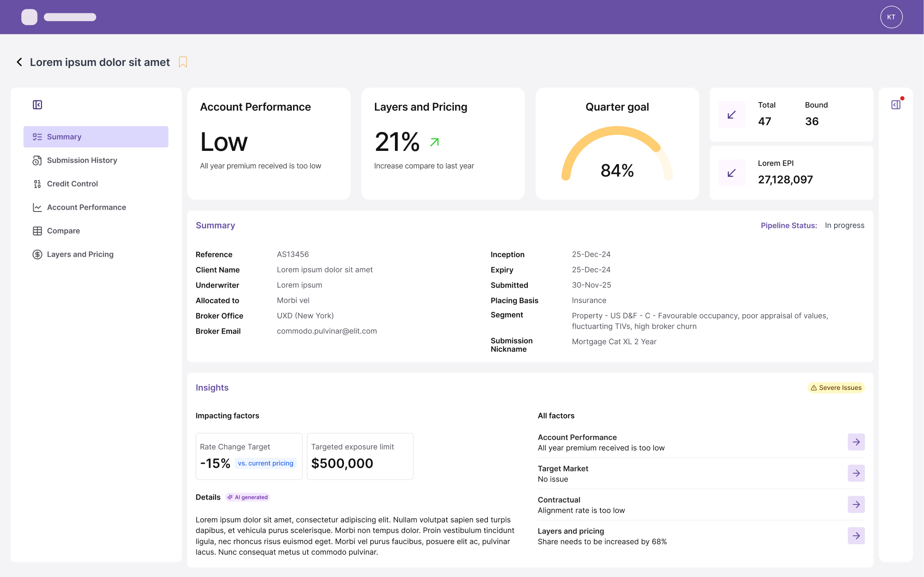Open Contractual factor details arrow
The width and height of the screenshot is (924, 577).
[856, 504]
